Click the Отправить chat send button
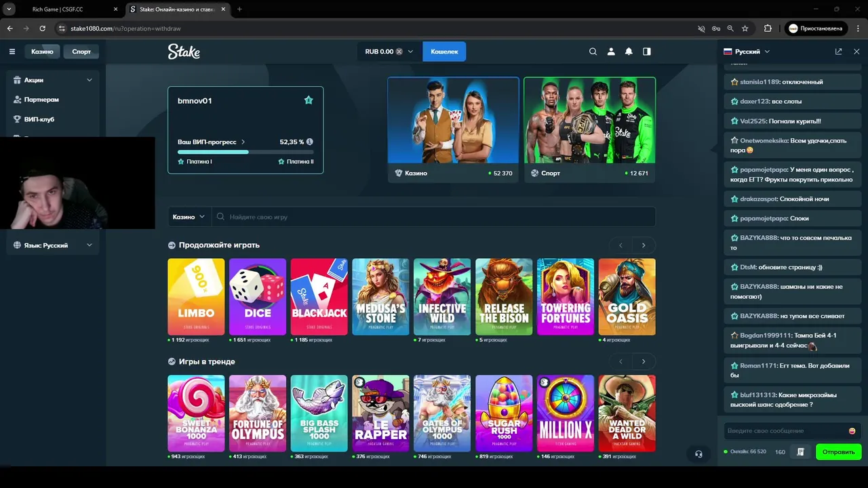 [x=838, y=451]
